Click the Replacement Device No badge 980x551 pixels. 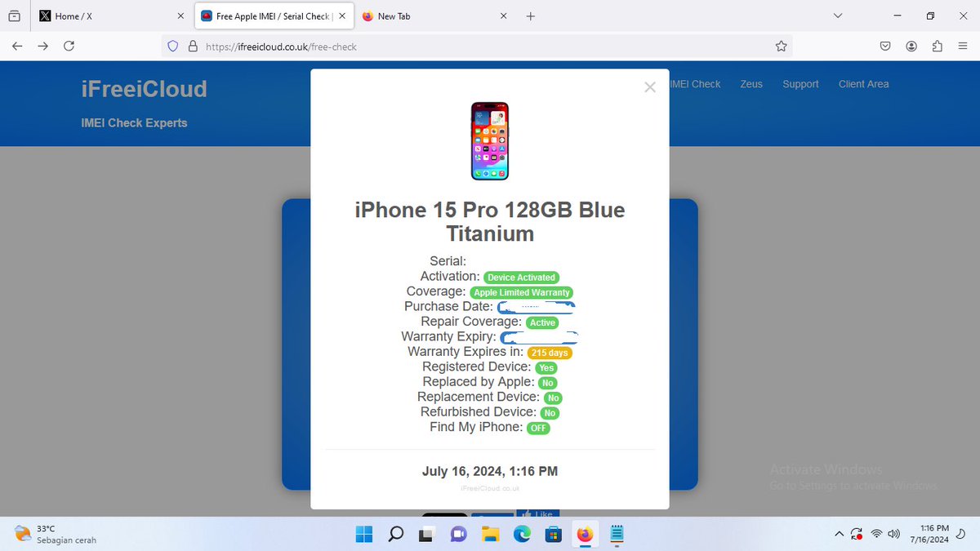click(x=553, y=398)
